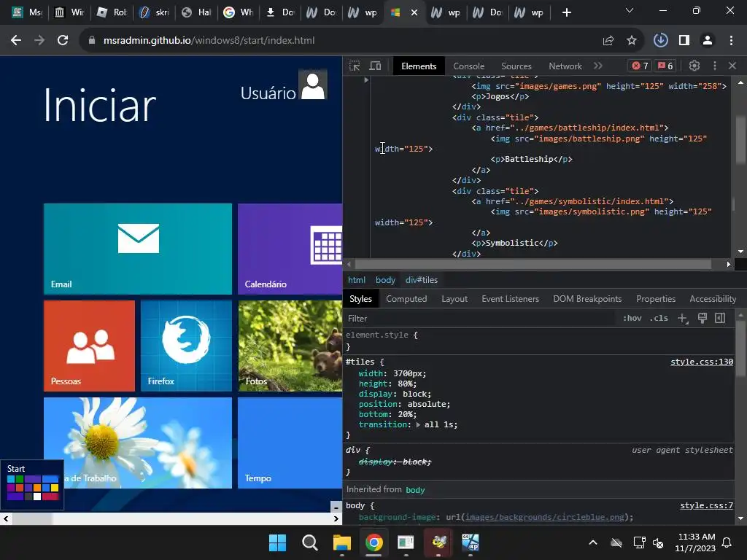Open the Computed styles tab
Viewport: 747px width, 560px height.
(406, 298)
